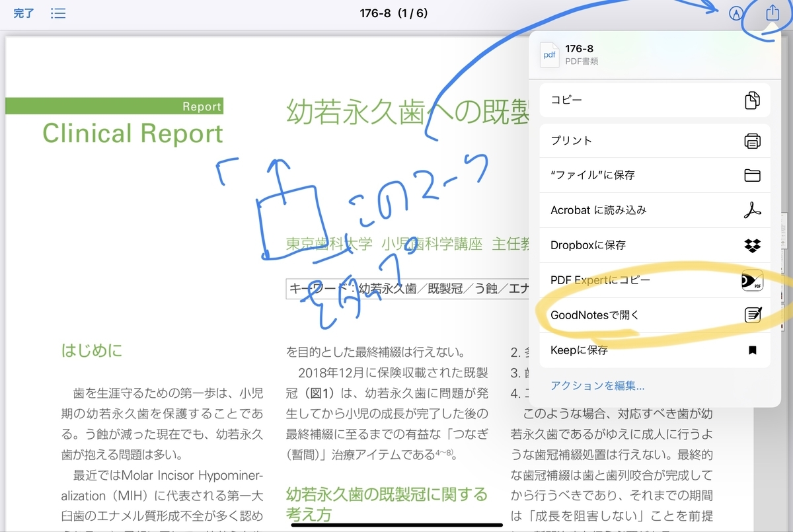Image resolution: width=793 pixels, height=532 pixels.
Task: Select the Adobe Acrobat app icon
Action: point(752,209)
